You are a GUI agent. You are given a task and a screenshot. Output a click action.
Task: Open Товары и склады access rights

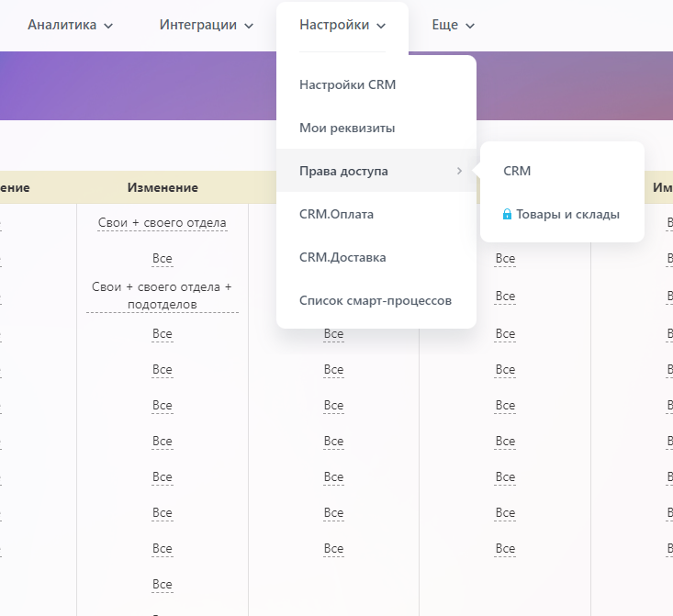point(567,215)
